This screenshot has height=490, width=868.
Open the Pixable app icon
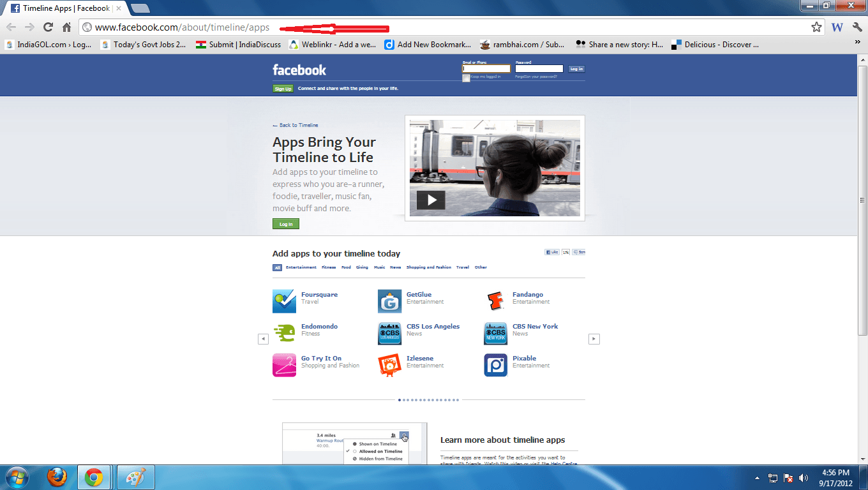[x=495, y=364]
